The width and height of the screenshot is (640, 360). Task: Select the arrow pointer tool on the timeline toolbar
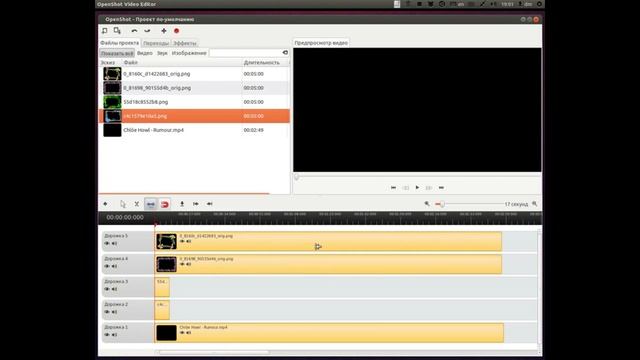point(123,204)
